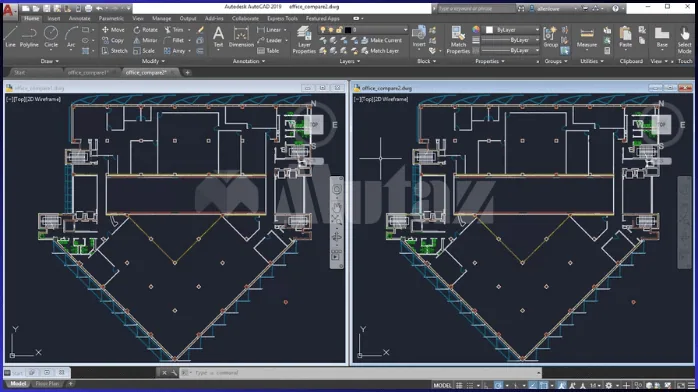Click the Copy tool in Modify panel
This screenshot has height=392, width=698.
click(x=113, y=40)
